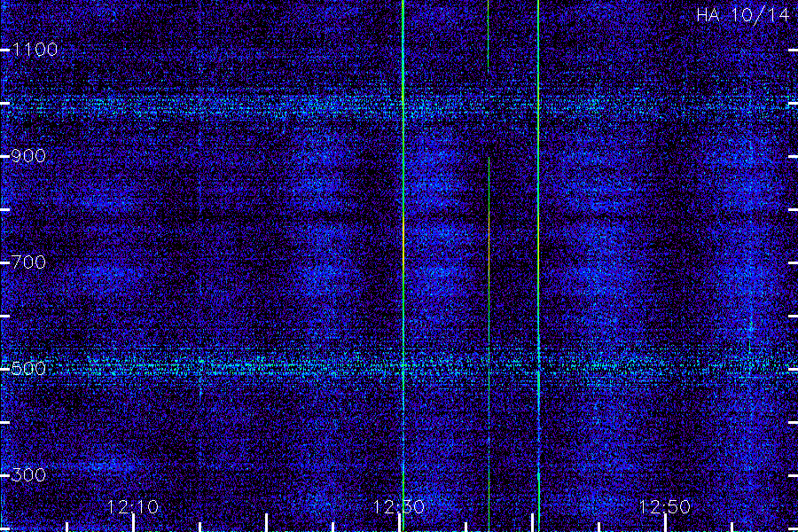Screen dimensions: 798x532
Task: Click the 12:50 time axis label
Action: (x=665, y=507)
